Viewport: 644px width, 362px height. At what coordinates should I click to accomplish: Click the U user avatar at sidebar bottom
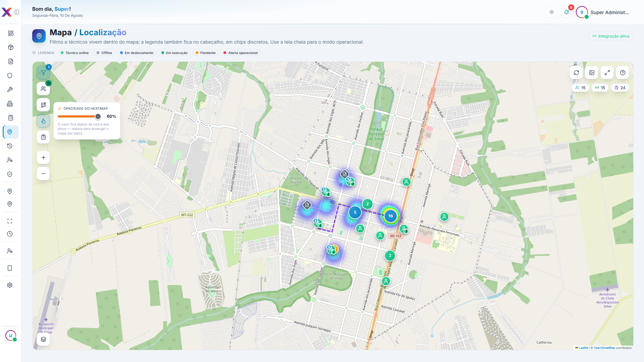pyautogui.click(x=10, y=335)
